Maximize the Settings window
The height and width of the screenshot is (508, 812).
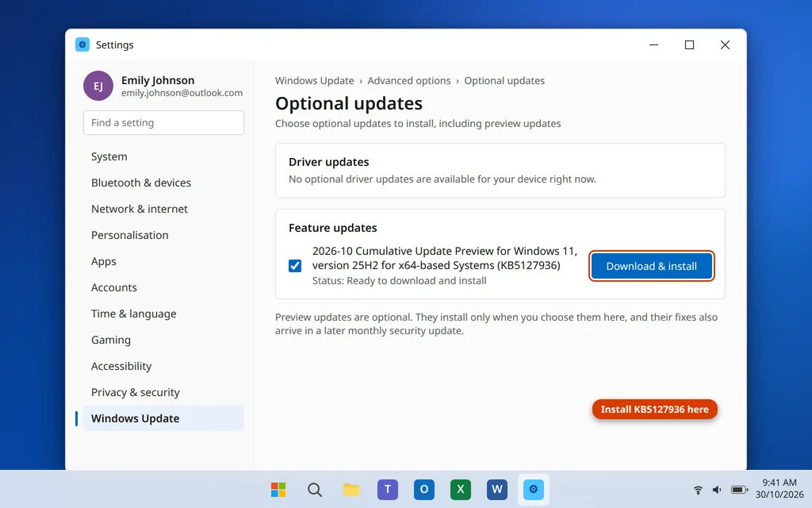click(x=689, y=45)
